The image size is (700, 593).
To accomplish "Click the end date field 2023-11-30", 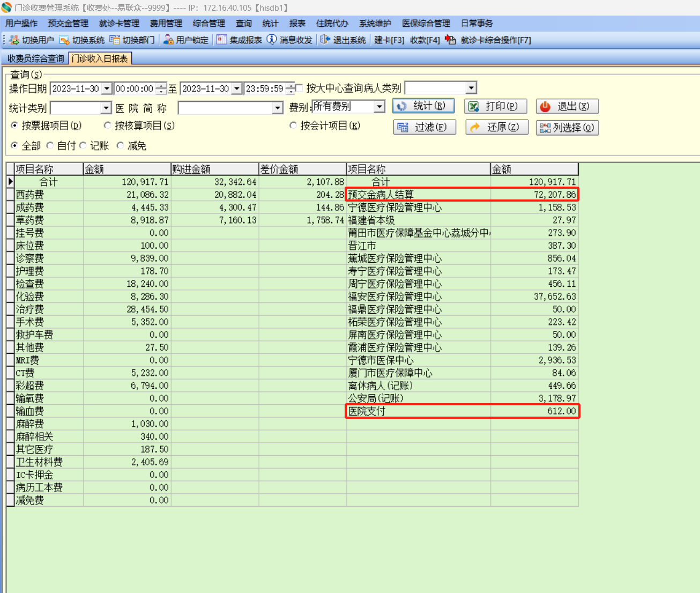I will point(206,88).
